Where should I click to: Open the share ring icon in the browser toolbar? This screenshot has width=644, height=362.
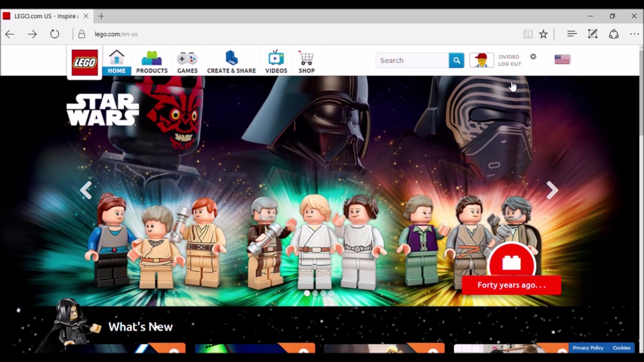pyautogui.click(x=614, y=34)
